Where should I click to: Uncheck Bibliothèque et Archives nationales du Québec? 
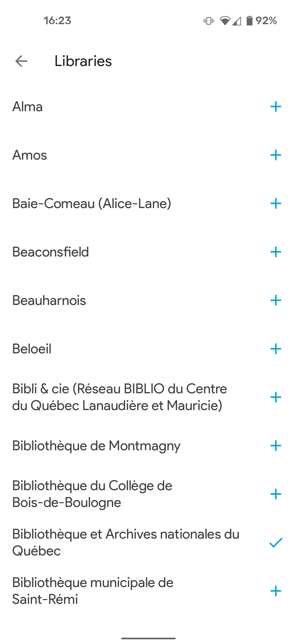(276, 542)
